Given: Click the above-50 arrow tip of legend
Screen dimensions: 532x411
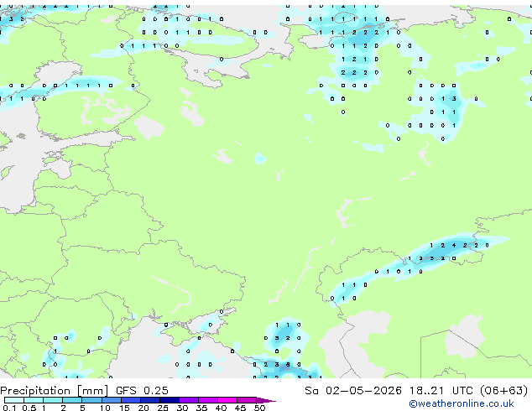Looking at the screenshot, I should tap(266, 400).
